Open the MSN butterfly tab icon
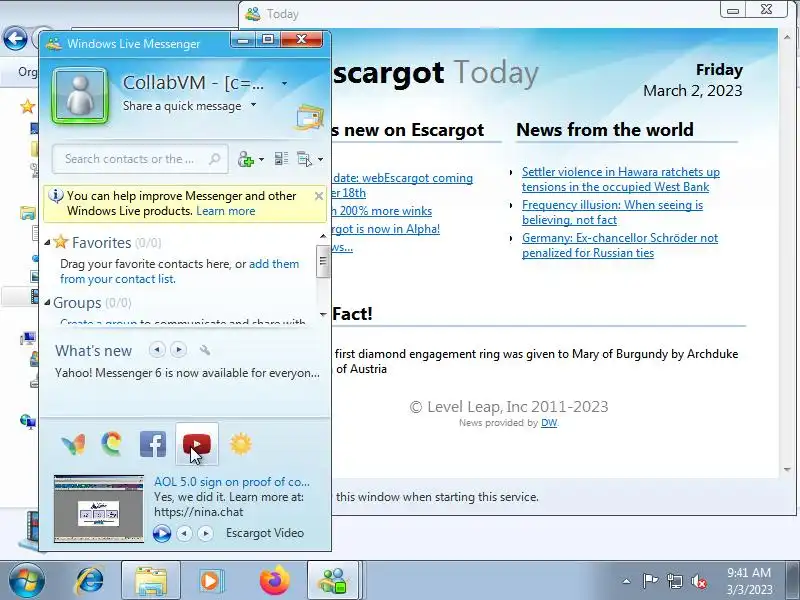Screen dimensions: 800x600 click(x=73, y=444)
